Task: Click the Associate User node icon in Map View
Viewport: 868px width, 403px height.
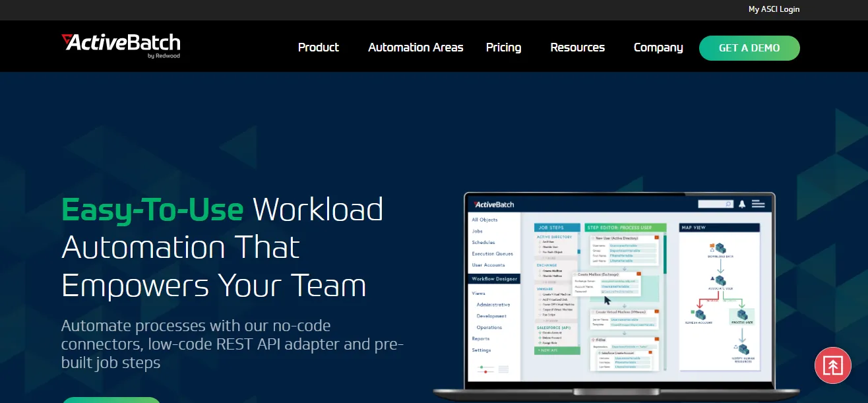Action: (720, 280)
